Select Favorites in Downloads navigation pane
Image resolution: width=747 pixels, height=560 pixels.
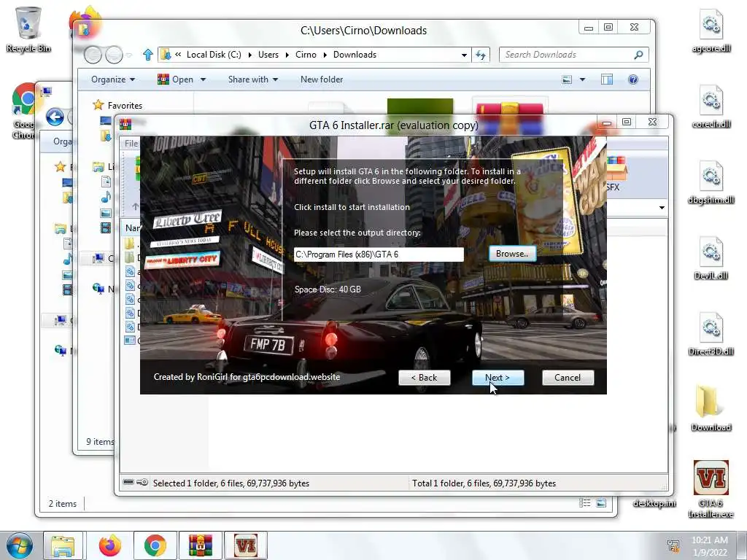click(125, 105)
